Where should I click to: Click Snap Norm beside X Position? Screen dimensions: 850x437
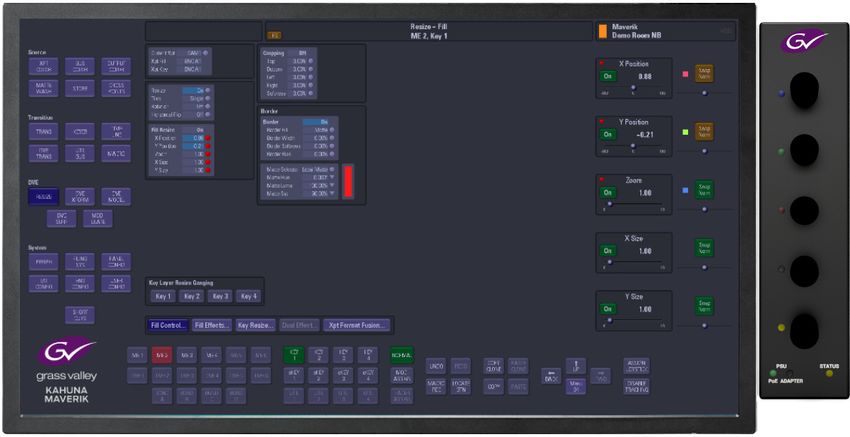tap(704, 74)
